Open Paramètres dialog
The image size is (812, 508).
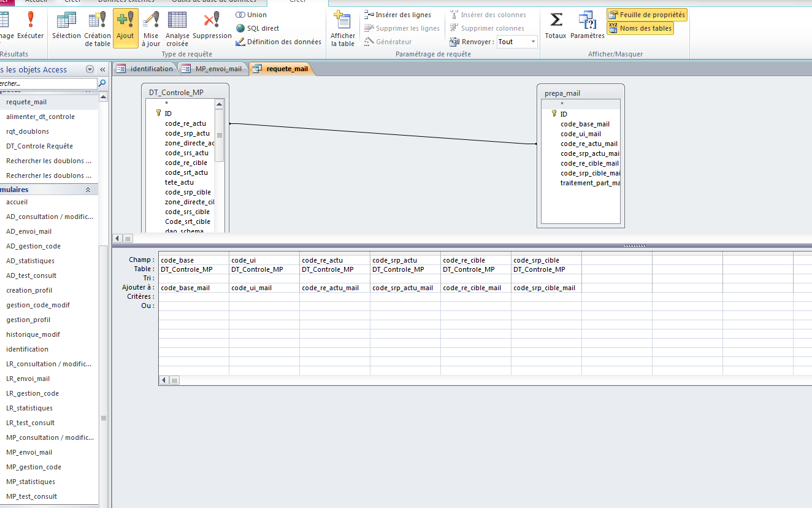click(588, 26)
